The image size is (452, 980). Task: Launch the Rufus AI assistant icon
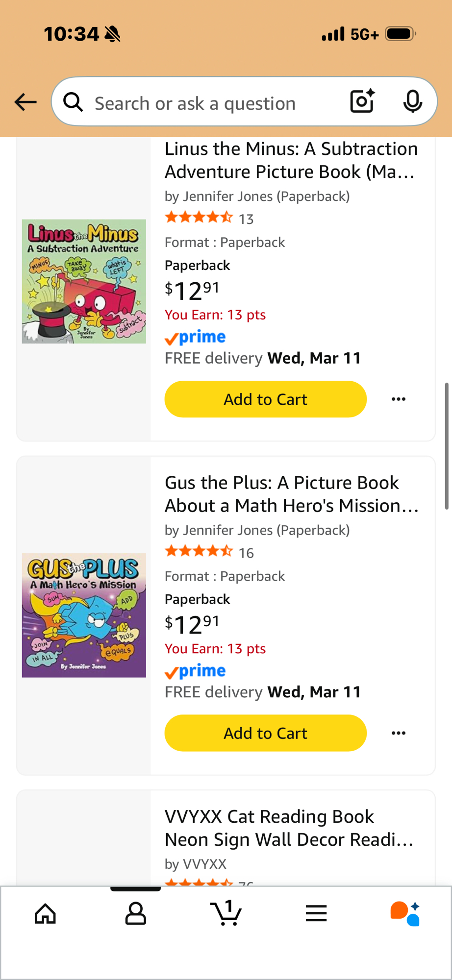(405, 913)
